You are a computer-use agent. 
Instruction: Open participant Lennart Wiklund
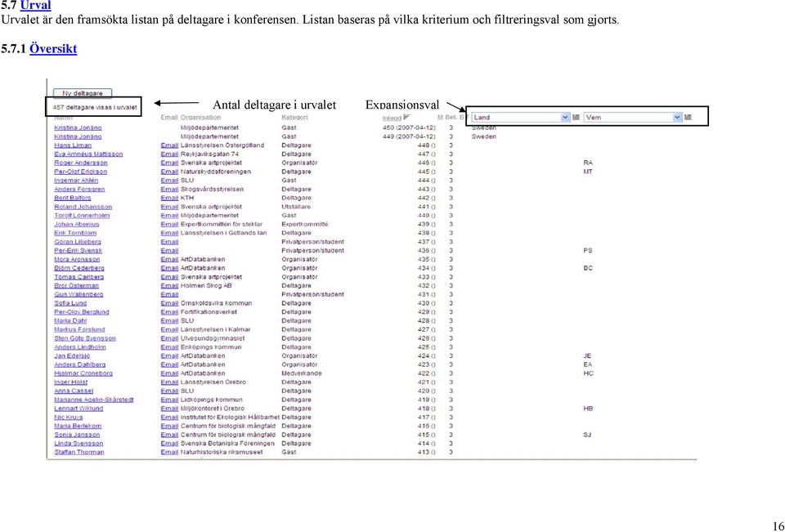coord(79,409)
